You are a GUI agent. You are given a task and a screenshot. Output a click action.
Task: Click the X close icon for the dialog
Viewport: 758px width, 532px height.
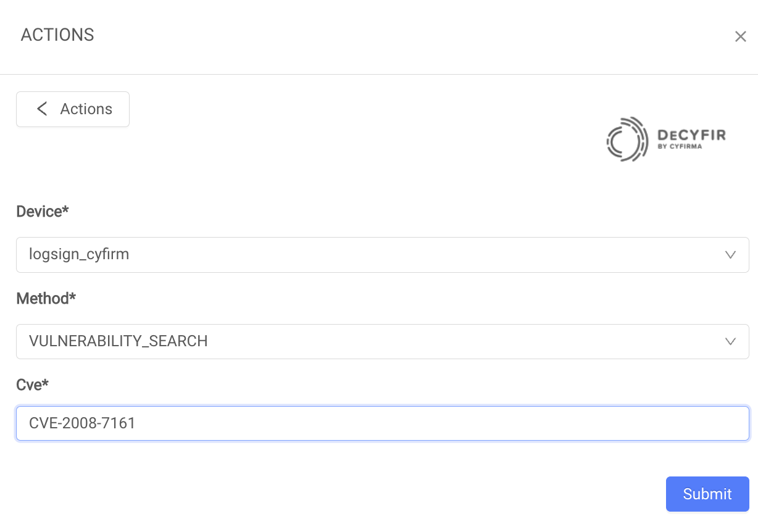point(741,36)
